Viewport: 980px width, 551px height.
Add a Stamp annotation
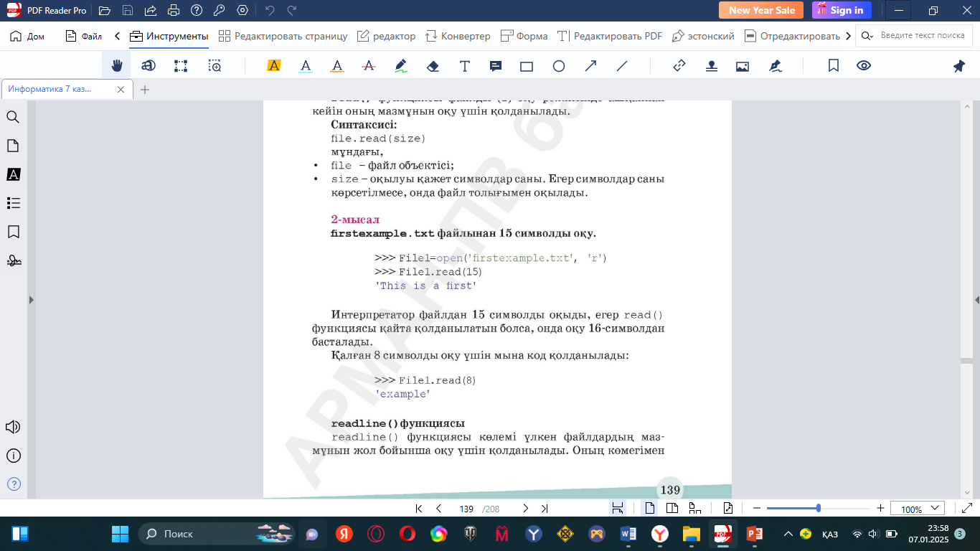711,66
